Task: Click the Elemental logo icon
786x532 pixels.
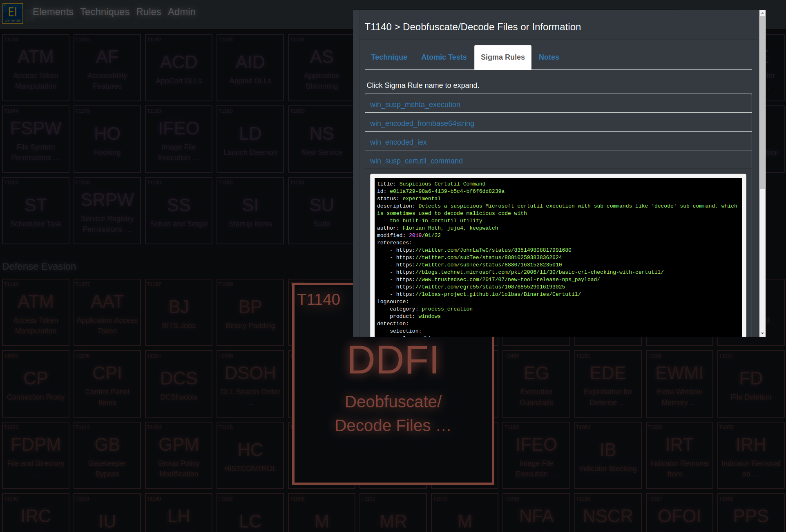Action: [x=13, y=13]
